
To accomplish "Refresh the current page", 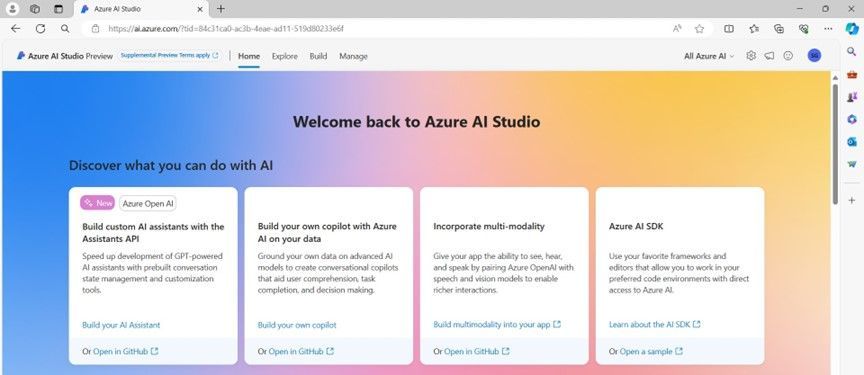I will (40, 29).
